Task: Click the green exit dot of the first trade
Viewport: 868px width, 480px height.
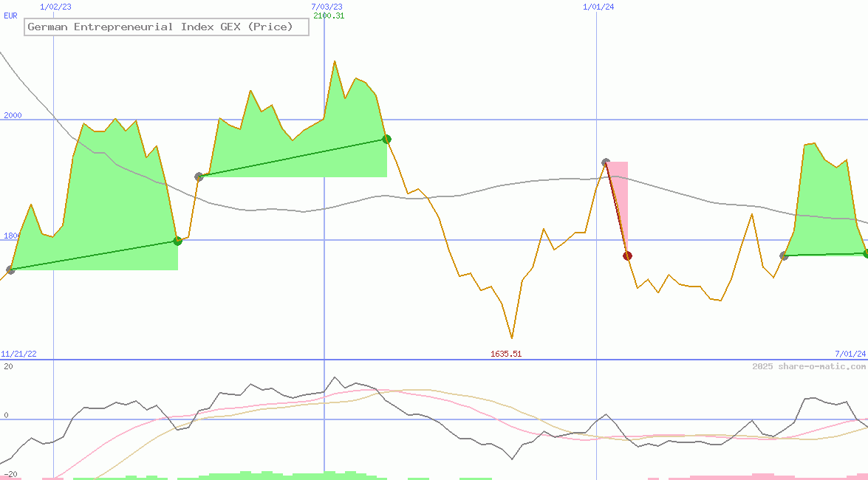Action: [177, 241]
